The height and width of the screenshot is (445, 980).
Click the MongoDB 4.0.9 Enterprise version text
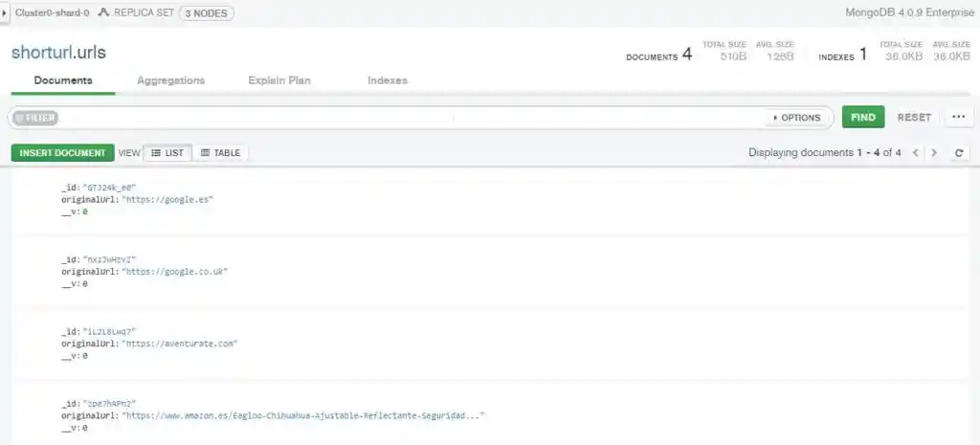(x=909, y=12)
